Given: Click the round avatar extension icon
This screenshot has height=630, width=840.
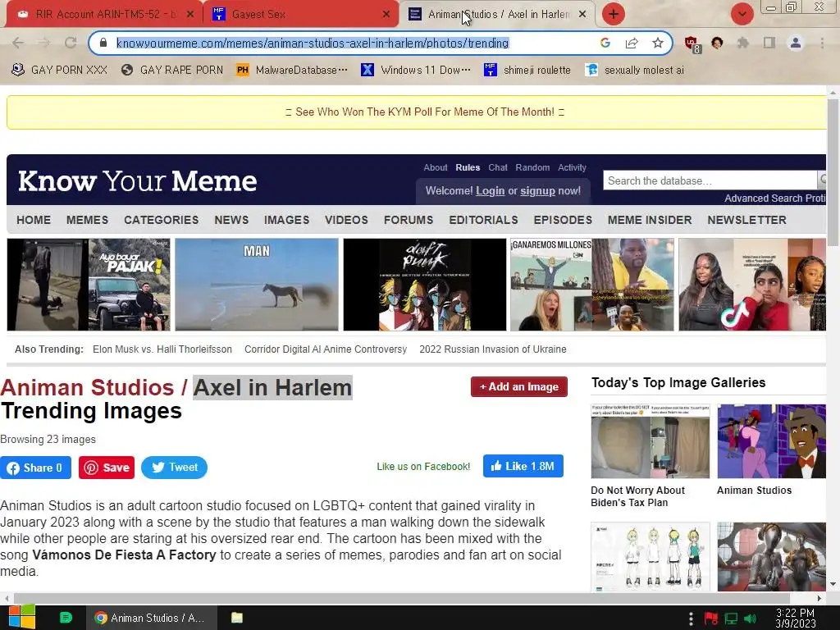Looking at the screenshot, I should point(717,43).
